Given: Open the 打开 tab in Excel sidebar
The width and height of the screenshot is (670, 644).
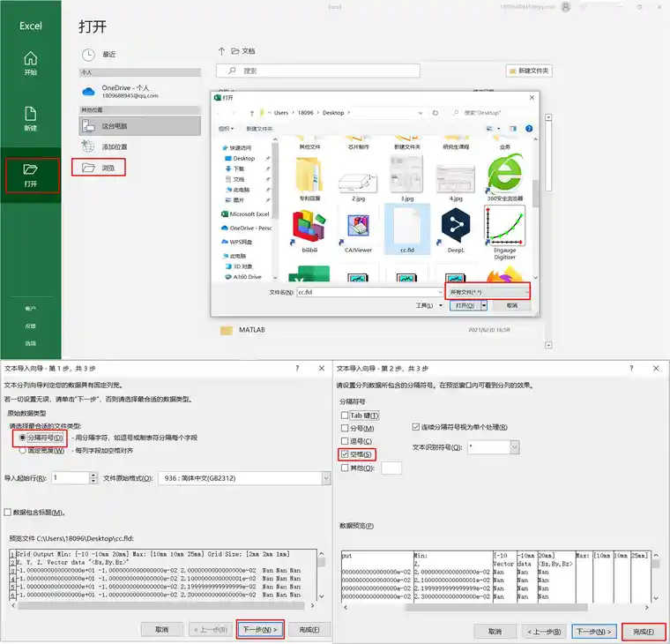Looking at the screenshot, I should (31, 176).
